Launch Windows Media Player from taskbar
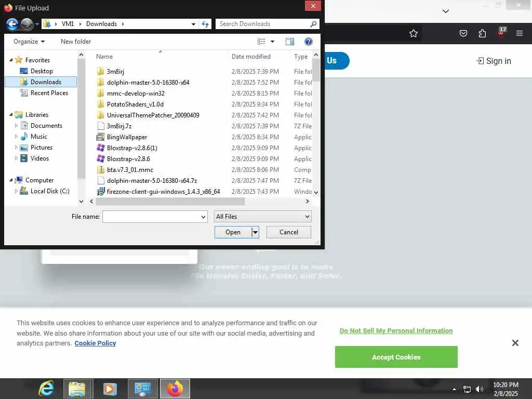The height and width of the screenshot is (399, 532). click(x=110, y=389)
